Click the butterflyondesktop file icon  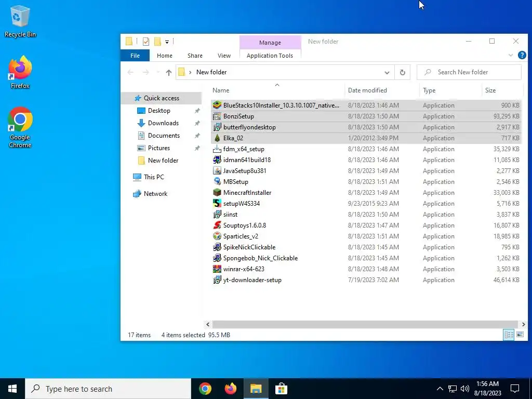coord(217,127)
